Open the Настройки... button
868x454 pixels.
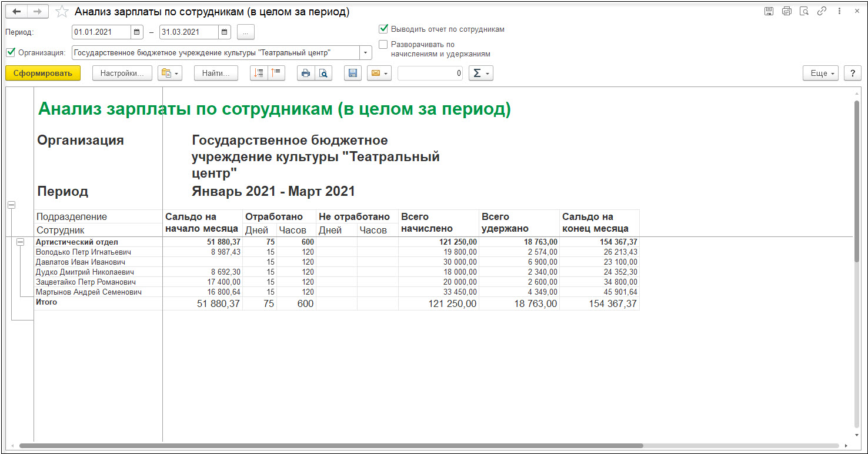pos(122,73)
